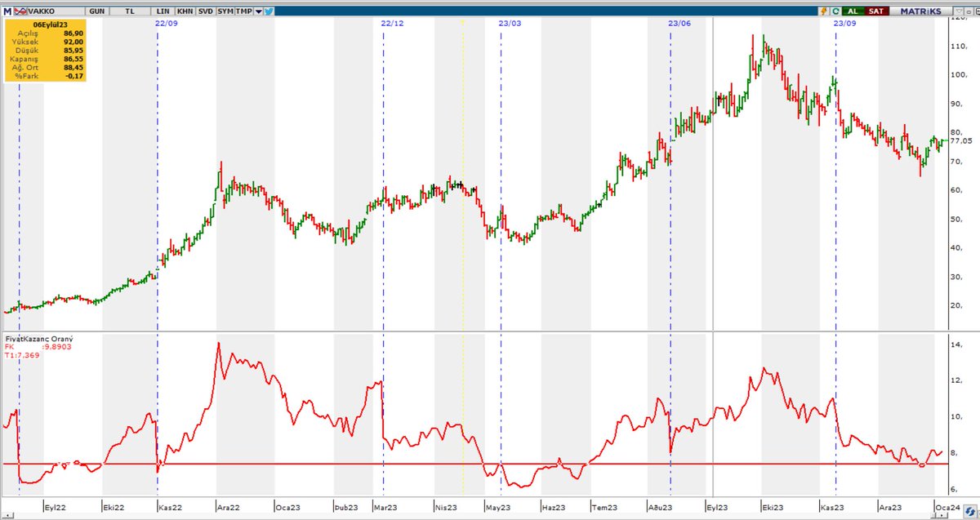Click the TL currency button
The image size is (980, 520).
128,11
